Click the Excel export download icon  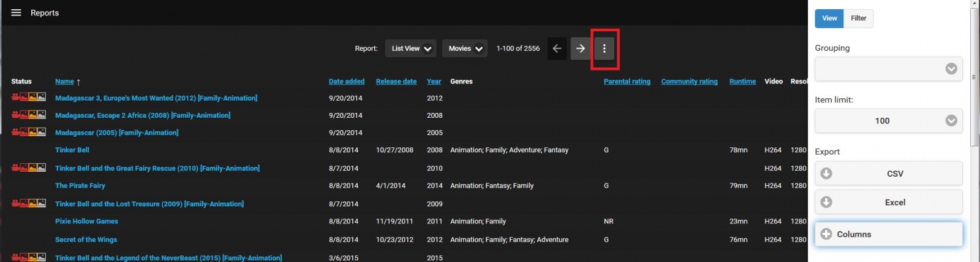[x=826, y=202]
